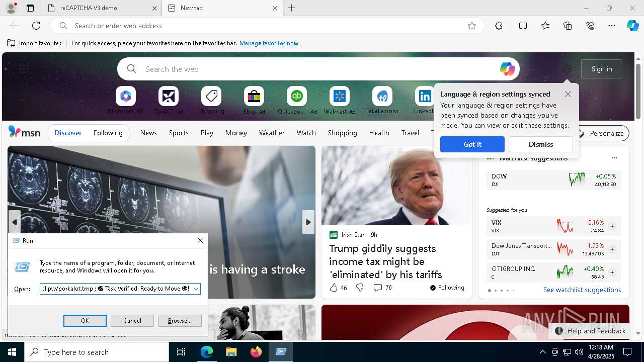
Task: Expand the Run dialog Open dropdown
Action: click(196, 289)
